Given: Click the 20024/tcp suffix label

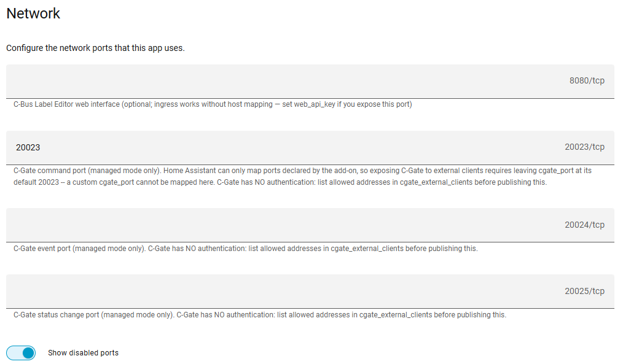Looking at the screenshot, I should [x=584, y=225].
